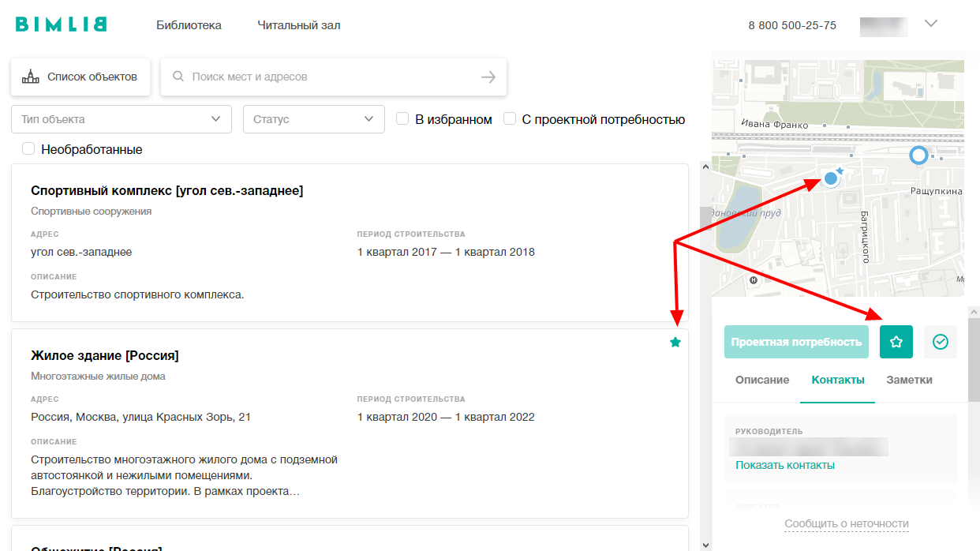Screen dimensions: 980x551
Task: Open the Тип объекта dropdown
Action: [122, 119]
